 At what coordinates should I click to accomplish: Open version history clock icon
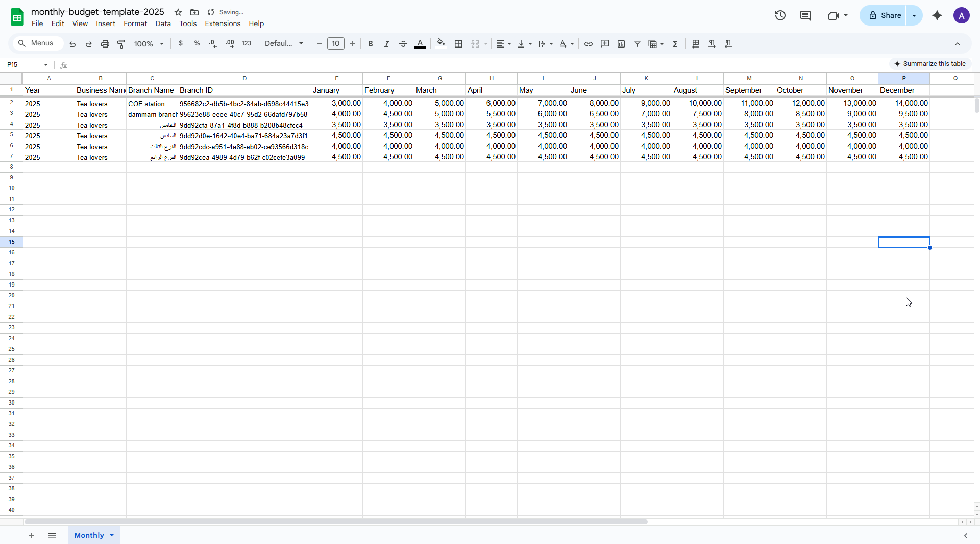(780, 15)
